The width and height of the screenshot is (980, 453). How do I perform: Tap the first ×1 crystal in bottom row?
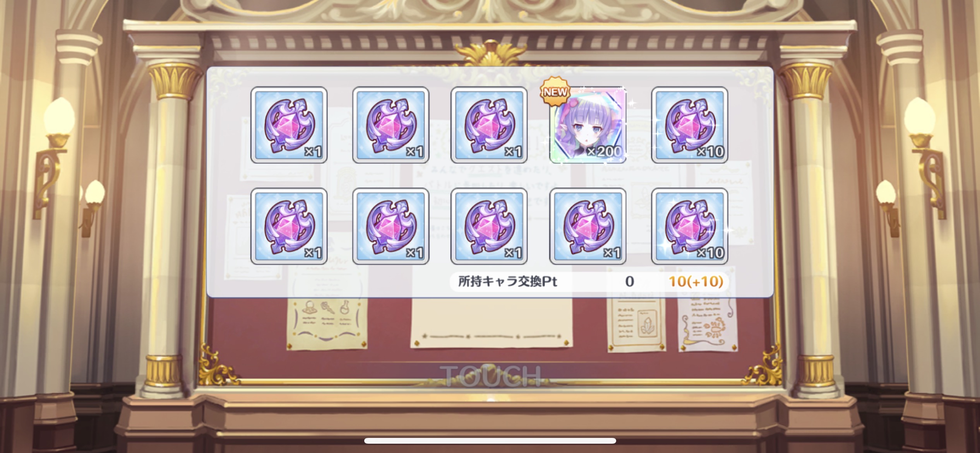click(x=289, y=226)
